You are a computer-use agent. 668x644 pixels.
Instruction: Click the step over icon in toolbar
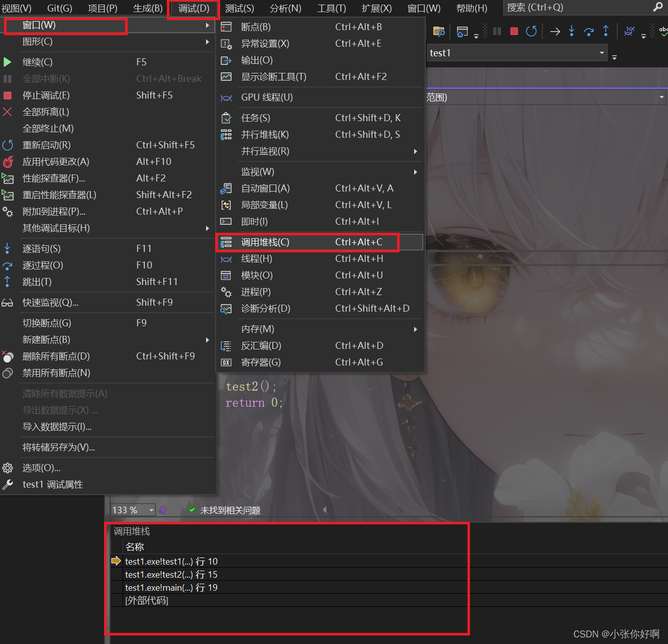click(x=589, y=32)
